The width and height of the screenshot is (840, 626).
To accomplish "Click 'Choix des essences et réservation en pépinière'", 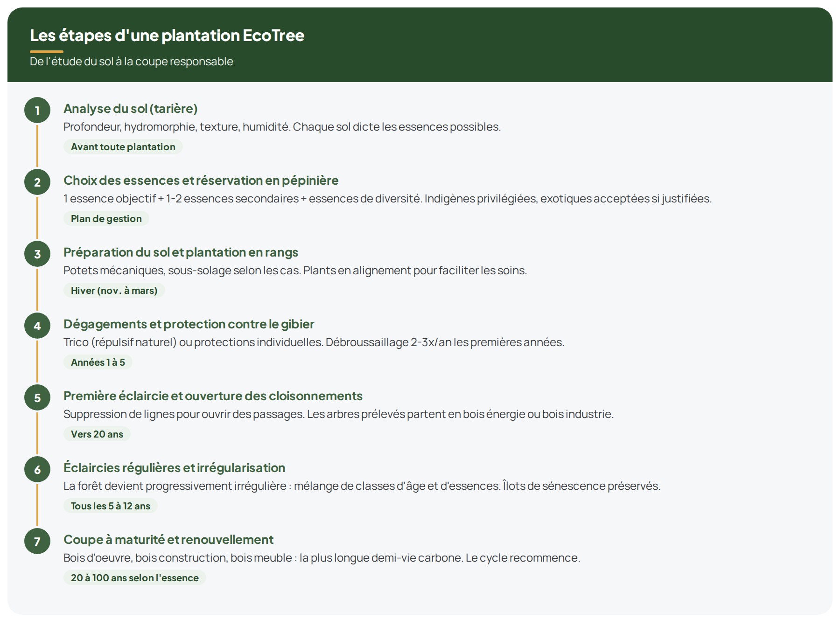I will click(201, 181).
